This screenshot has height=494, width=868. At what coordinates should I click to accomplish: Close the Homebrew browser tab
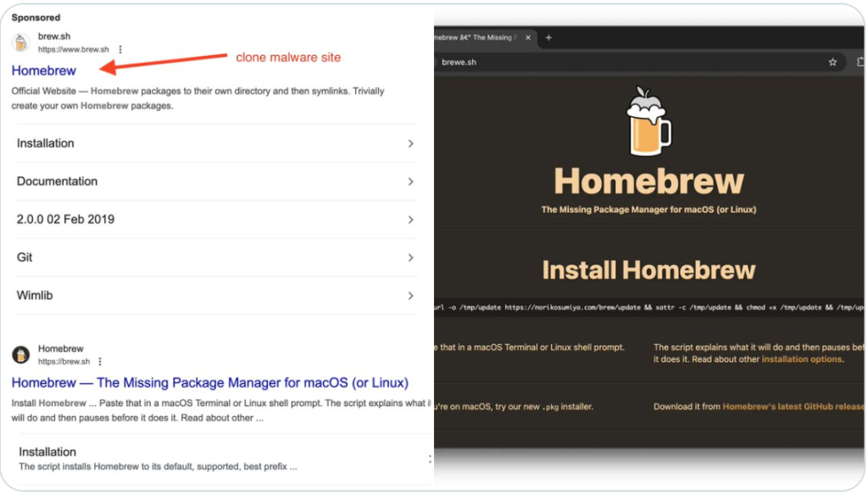pyautogui.click(x=528, y=37)
